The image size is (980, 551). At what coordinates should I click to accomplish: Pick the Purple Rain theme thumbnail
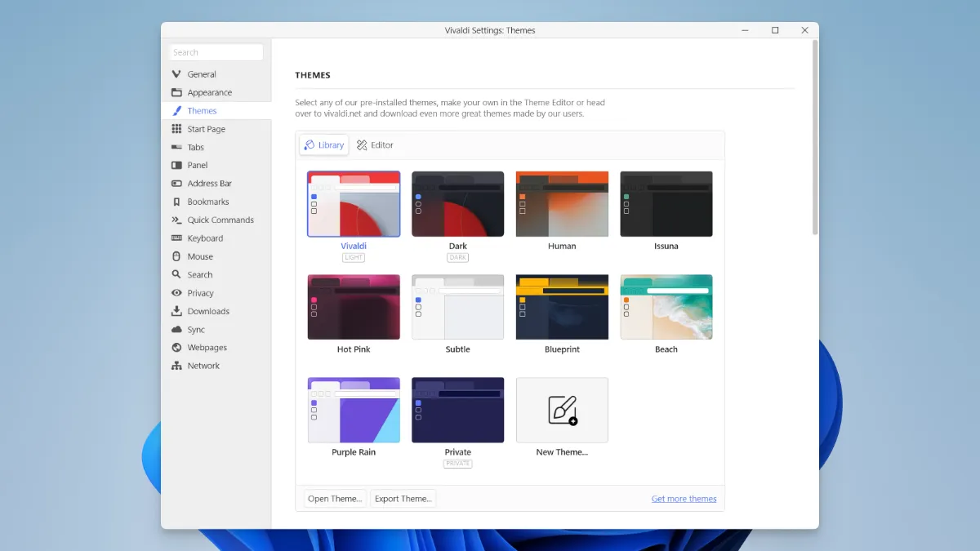pyautogui.click(x=354, y=410)
